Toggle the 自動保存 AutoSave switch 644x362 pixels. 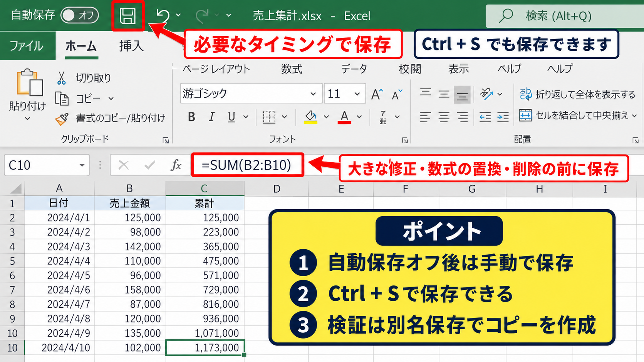point(80,15)
